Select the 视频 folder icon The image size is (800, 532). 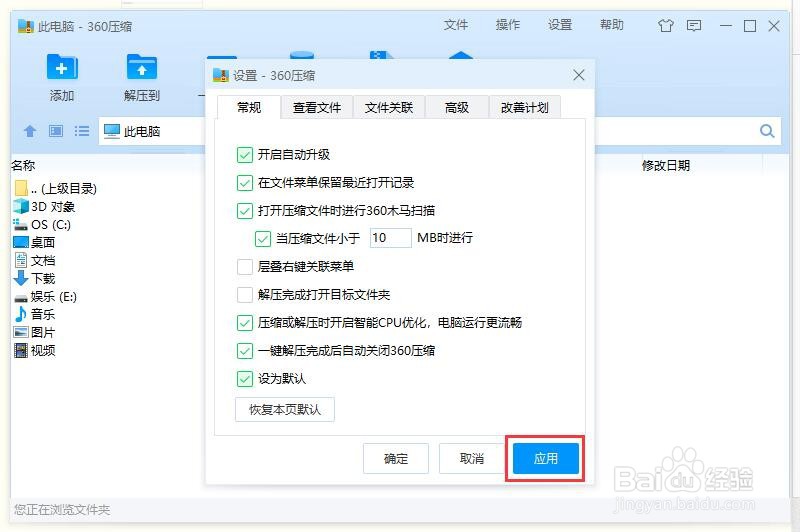point(21,350)
